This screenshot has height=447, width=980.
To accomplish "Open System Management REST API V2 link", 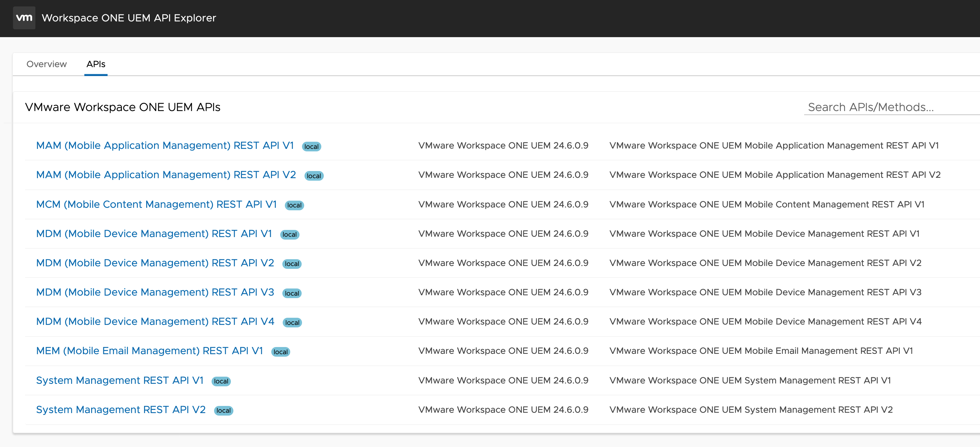I will (121, 410).
